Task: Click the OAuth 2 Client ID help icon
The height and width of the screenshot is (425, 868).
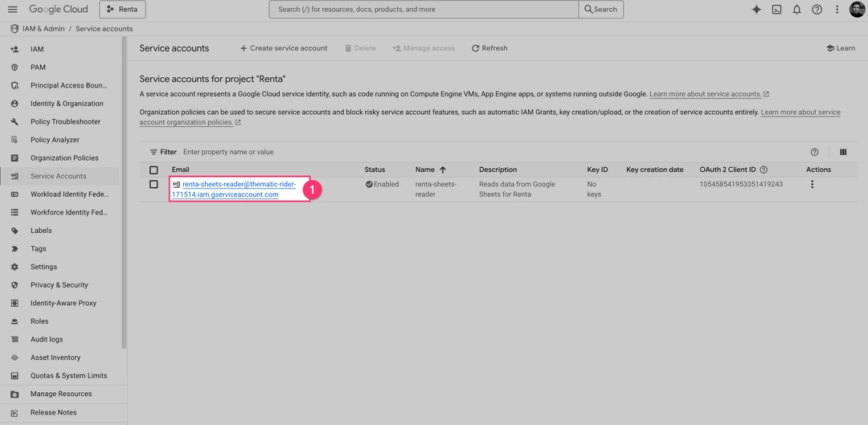Action: pos(764,170)
